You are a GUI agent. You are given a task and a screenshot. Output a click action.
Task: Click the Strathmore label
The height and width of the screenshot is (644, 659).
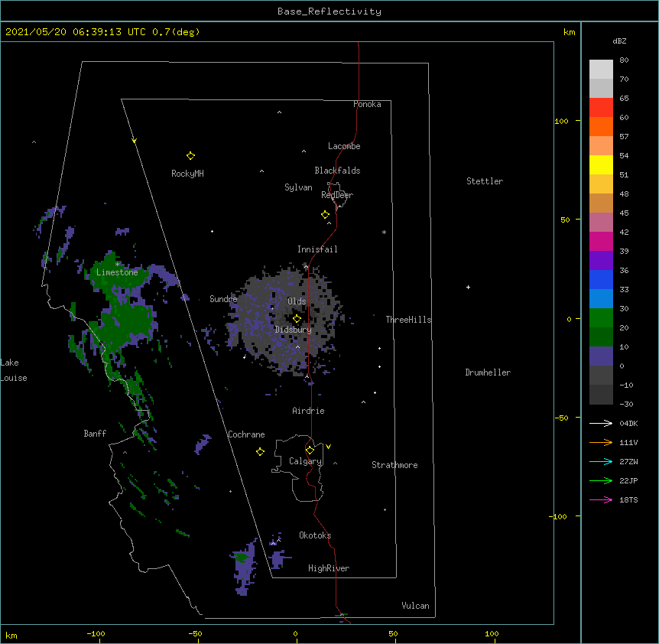[394, 465]
